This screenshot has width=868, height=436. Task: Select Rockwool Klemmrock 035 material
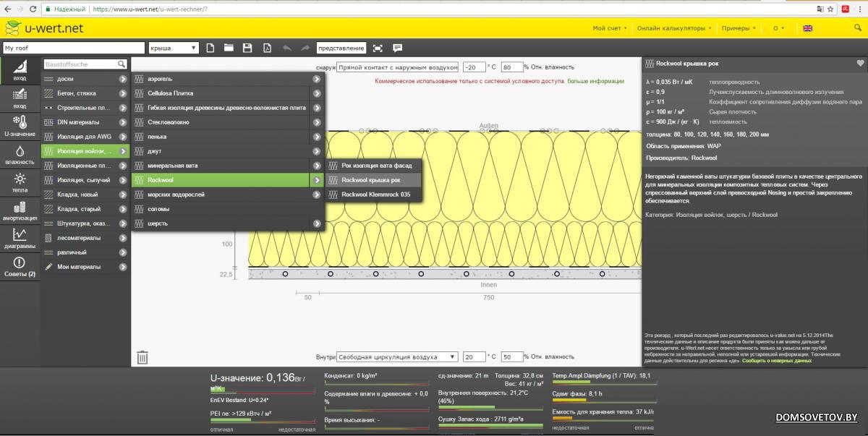[373, 195]
